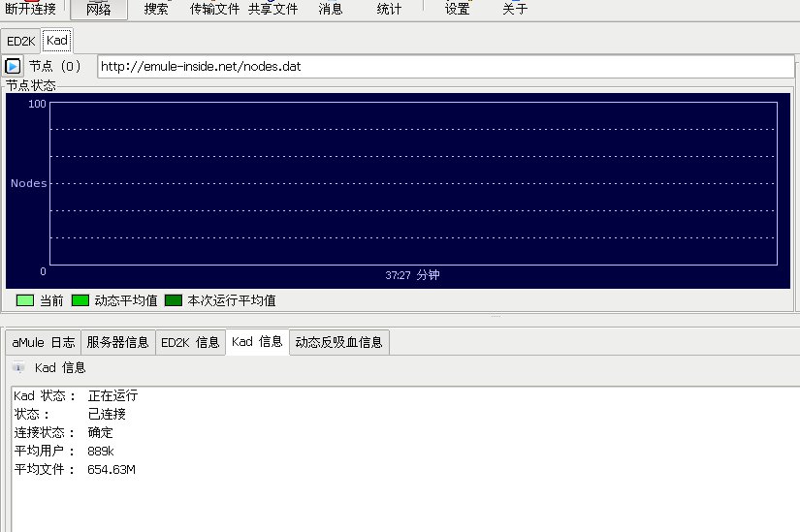
Task: Switch to aMule 日志 tab
Action: coord(44,342)
